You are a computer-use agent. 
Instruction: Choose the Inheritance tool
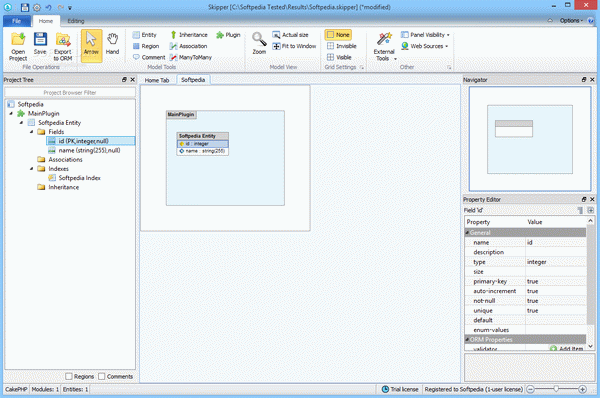(189, 35)
